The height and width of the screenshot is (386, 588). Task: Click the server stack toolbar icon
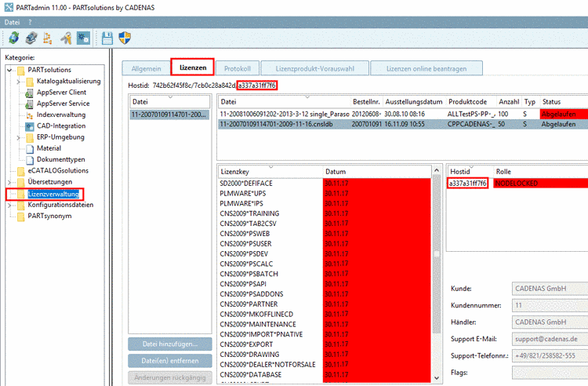tap(31, 38)
